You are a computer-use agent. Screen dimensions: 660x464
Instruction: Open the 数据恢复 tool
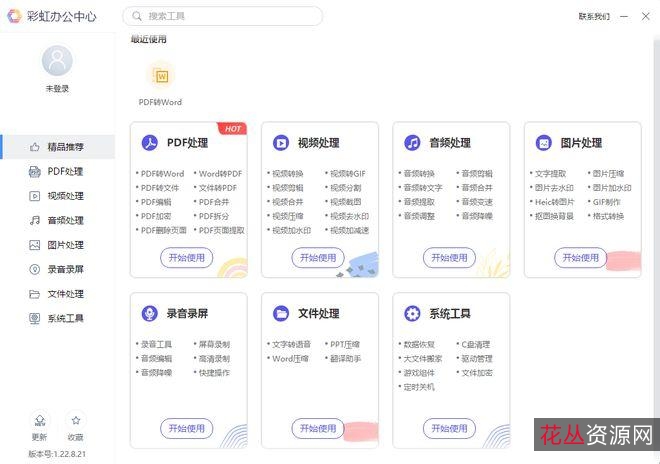coord(419,344)
